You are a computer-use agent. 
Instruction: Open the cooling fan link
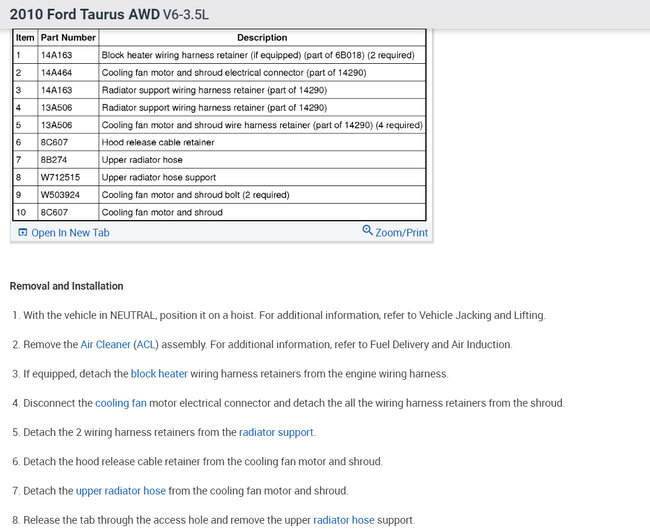tap(121, 403)
